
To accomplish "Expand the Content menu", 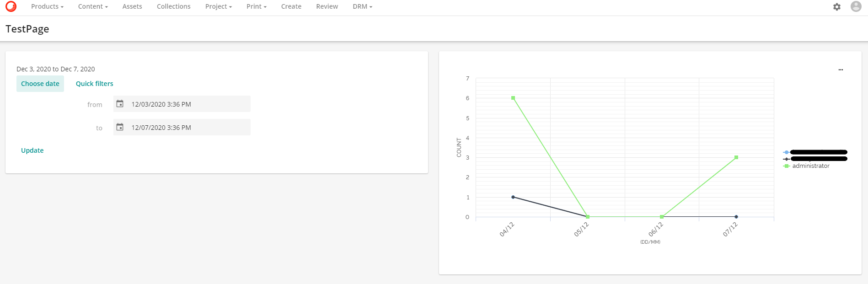I will click(93, 6).
